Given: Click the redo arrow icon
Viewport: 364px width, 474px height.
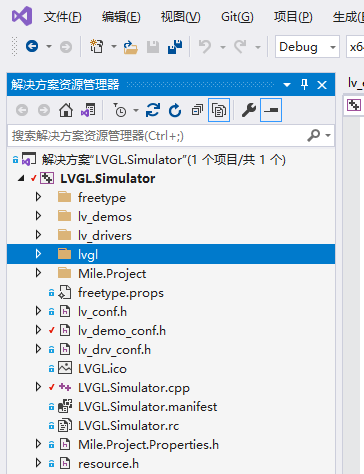Looking at the screenshot, I should (240, 46).
